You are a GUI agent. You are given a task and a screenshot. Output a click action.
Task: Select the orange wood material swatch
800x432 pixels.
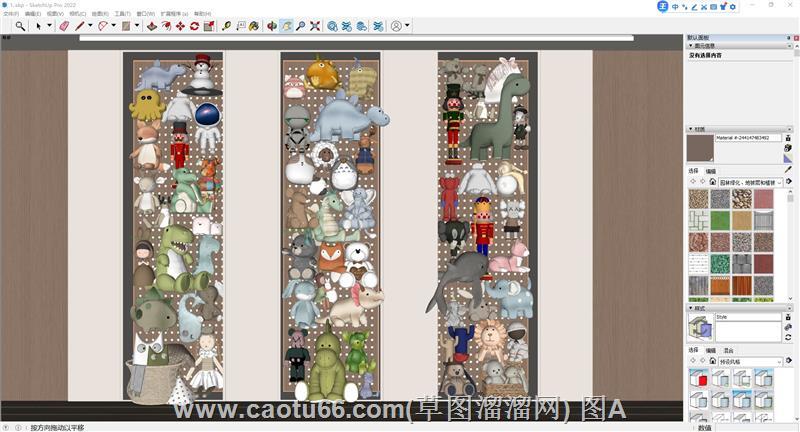tap(742, 286)
